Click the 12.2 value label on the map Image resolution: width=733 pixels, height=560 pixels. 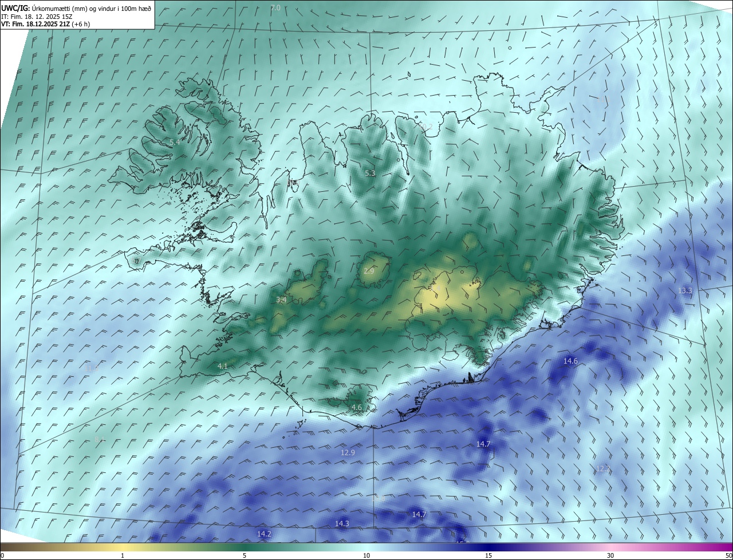point(603,468)
